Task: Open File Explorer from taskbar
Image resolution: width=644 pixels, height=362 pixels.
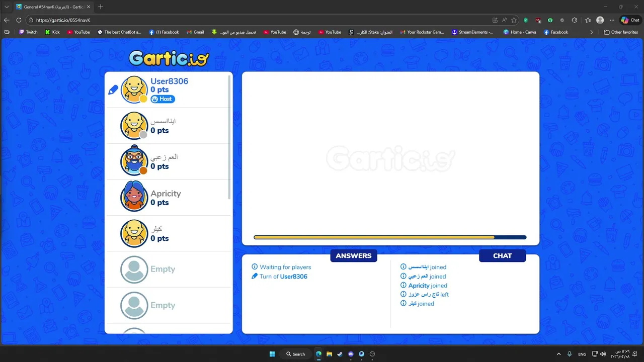Action: tap(329, 354)
